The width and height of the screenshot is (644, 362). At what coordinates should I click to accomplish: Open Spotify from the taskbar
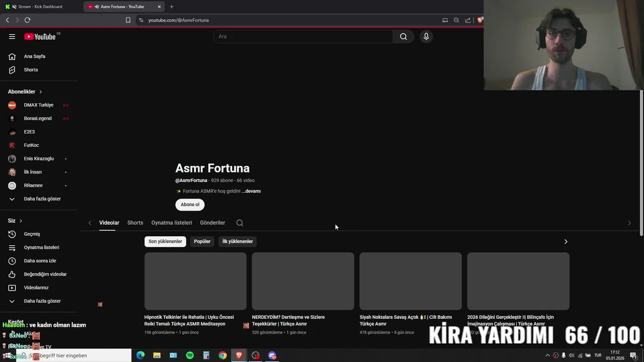(190, 355)
